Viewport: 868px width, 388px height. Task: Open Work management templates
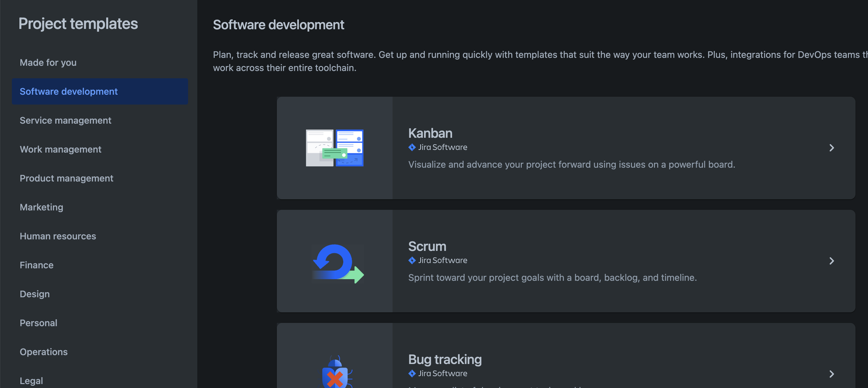[60, 149]
